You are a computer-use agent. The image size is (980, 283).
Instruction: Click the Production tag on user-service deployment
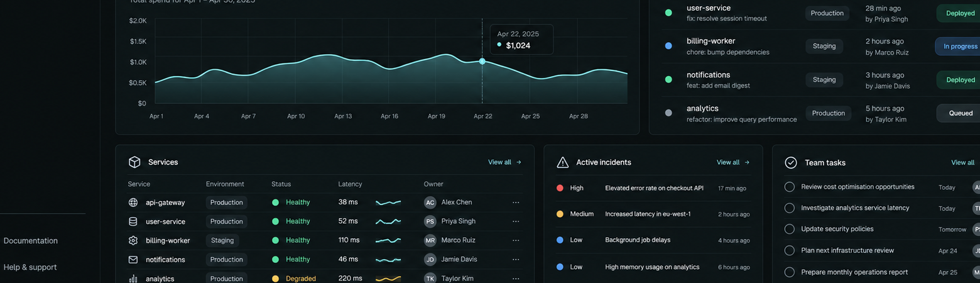[827, 13]
